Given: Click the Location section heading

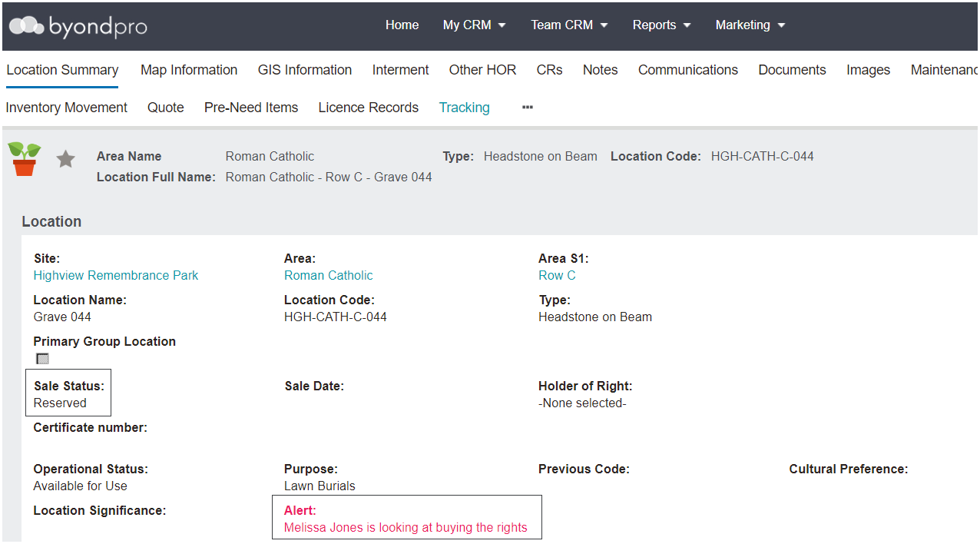Looking at the screenshot, I should (51, 221).
